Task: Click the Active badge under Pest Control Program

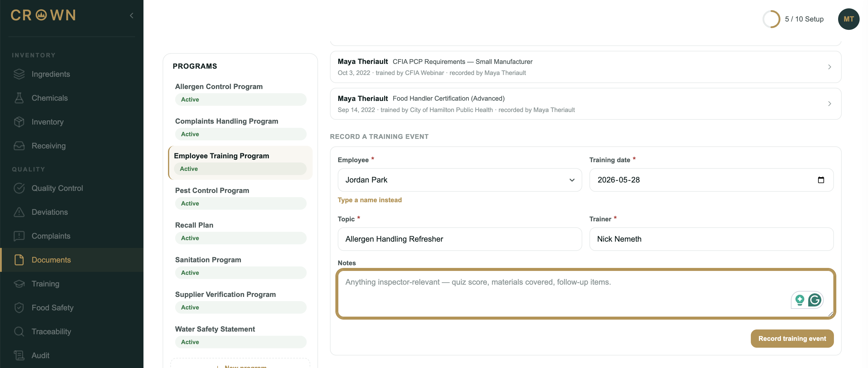Action: click(241, 203)
